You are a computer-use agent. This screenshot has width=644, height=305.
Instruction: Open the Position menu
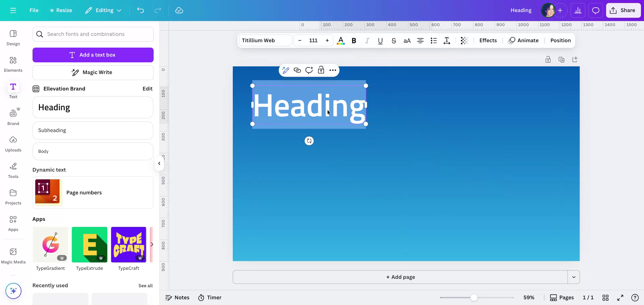[x=560, y=40]
